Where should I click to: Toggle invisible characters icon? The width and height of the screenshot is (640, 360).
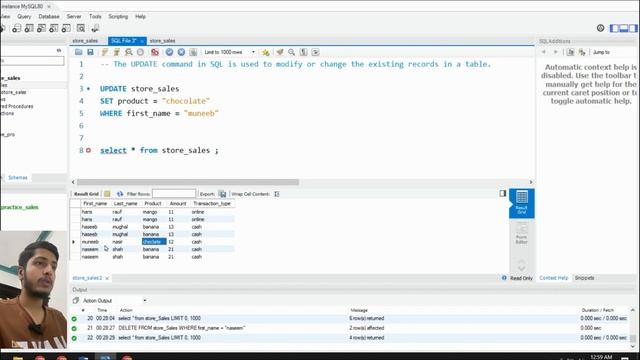[x=303, y=52]
